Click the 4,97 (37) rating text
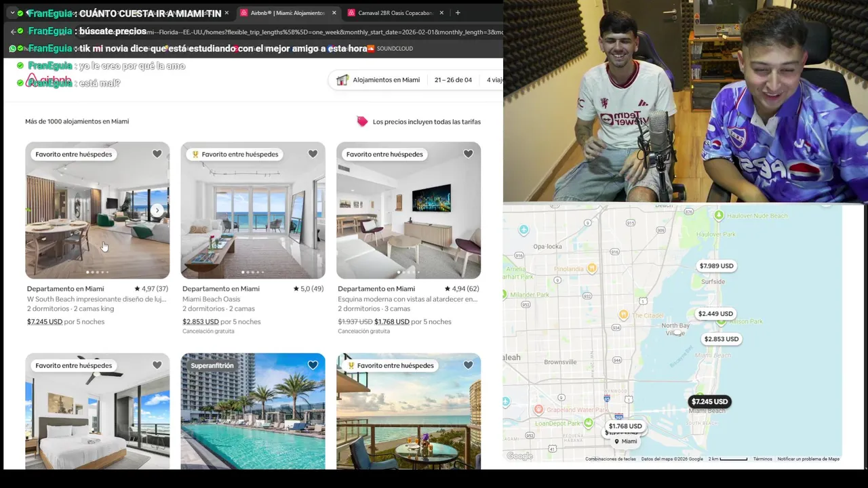The height and width of the screenshot is (488, 868). [151, 289]
